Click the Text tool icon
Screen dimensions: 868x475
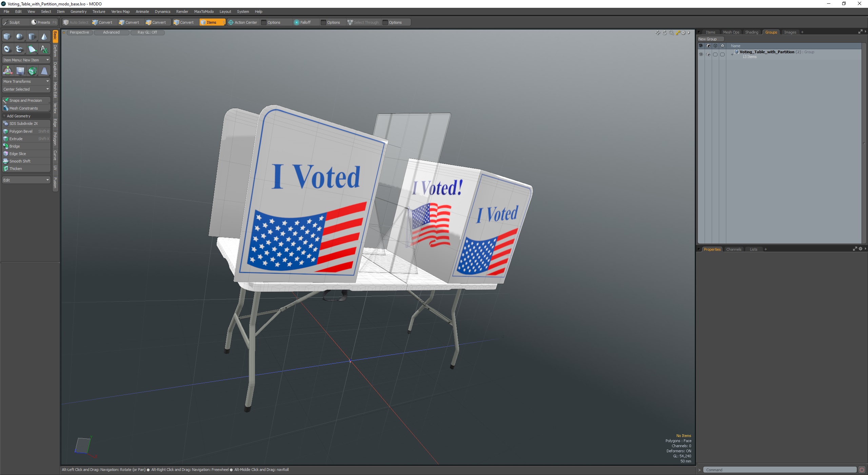44,49
